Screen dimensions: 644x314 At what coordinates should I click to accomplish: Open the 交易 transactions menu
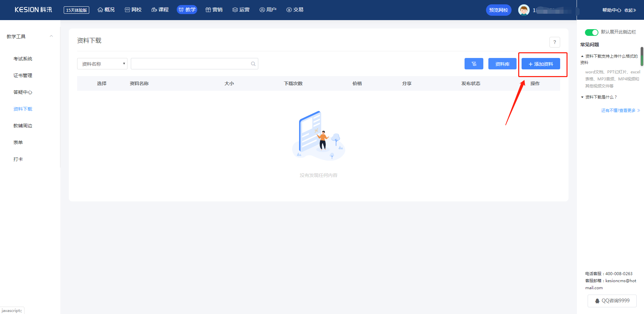[295, 10]
